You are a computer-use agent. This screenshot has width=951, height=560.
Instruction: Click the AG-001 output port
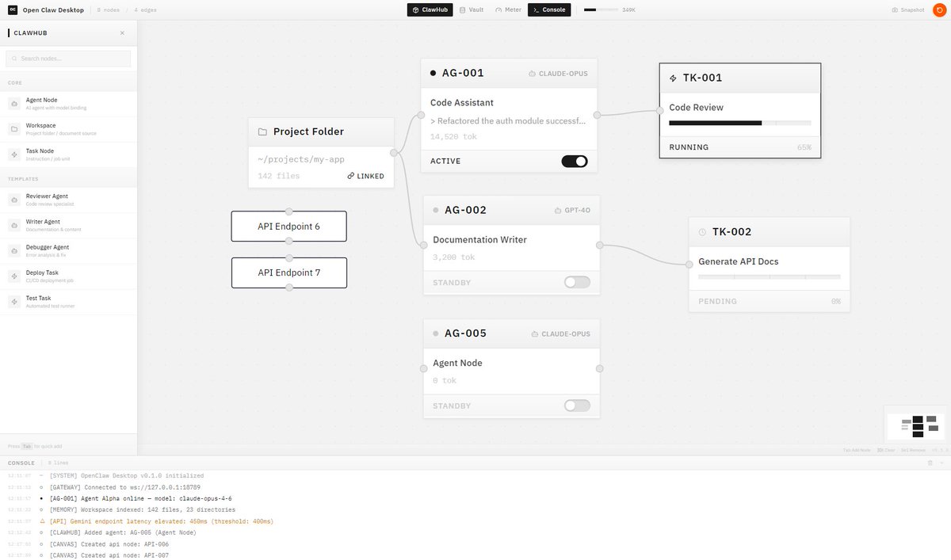(x=597, y=115)
